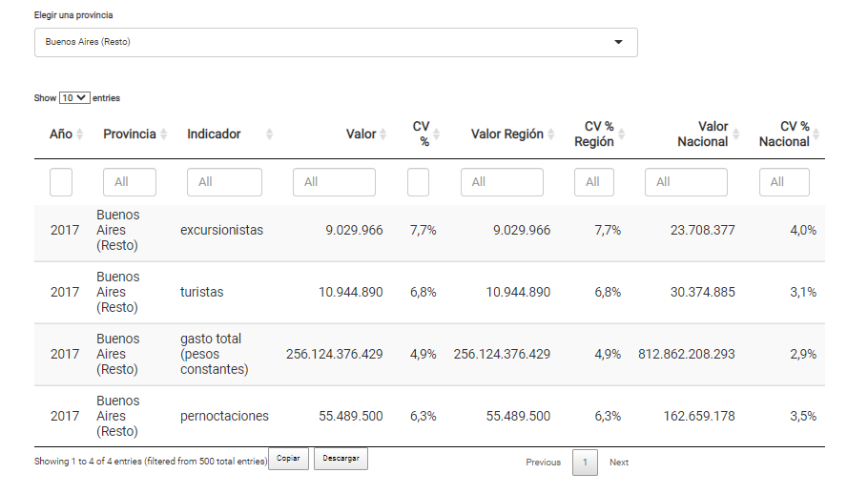Screen dimensions: 868x494
Task: Click the Descargar button
Action: point(341,459)
